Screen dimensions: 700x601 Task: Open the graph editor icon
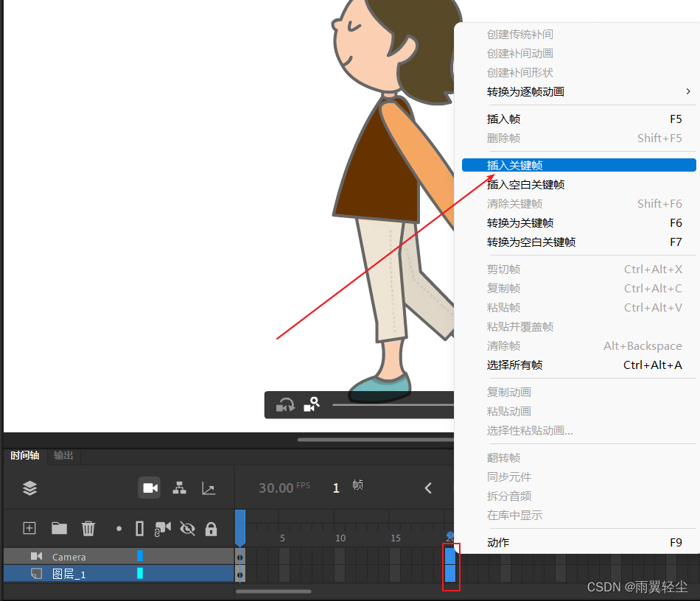pyautogui.click(x=209, y=488)
